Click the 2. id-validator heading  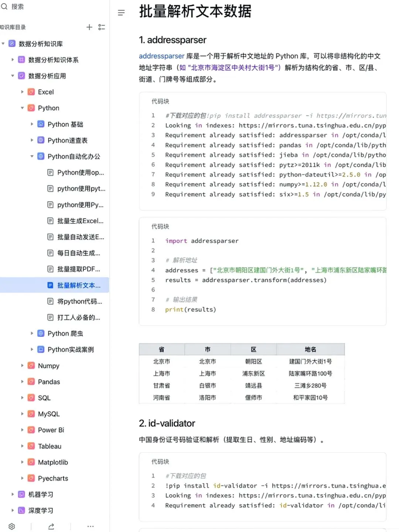[x=167, y=423]
